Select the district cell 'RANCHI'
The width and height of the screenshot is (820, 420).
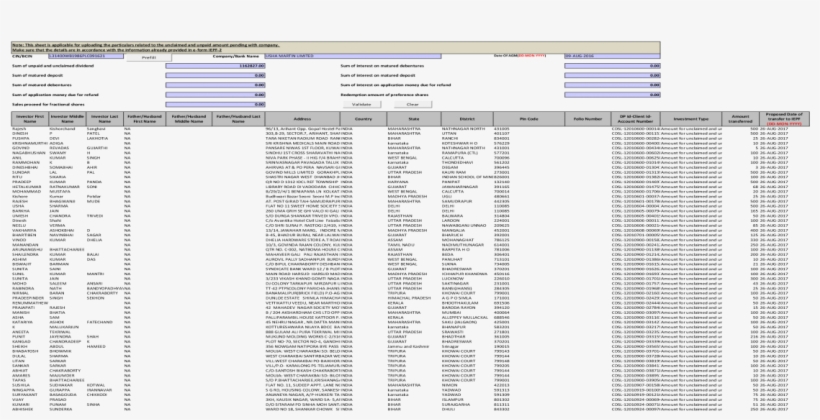(467, 138)
